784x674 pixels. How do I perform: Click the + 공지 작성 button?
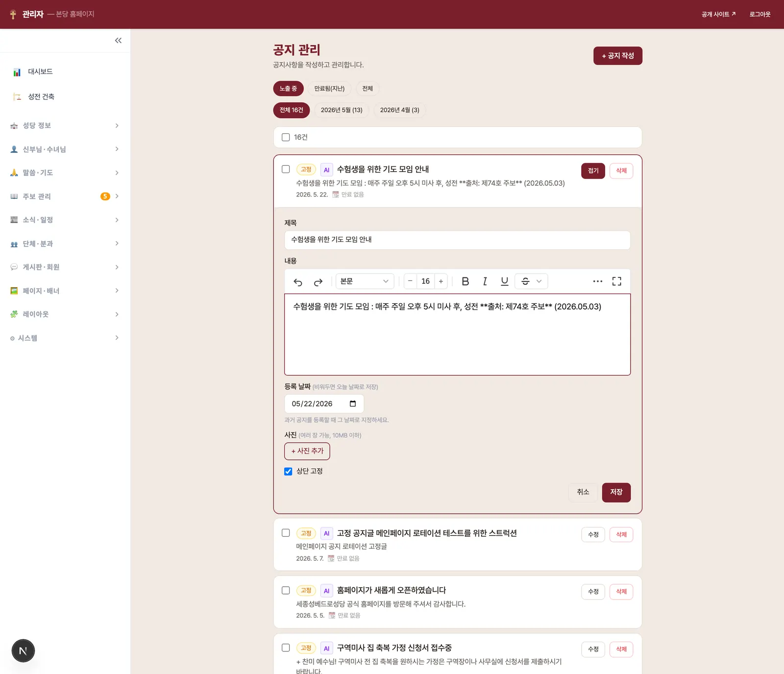(618, 56)
